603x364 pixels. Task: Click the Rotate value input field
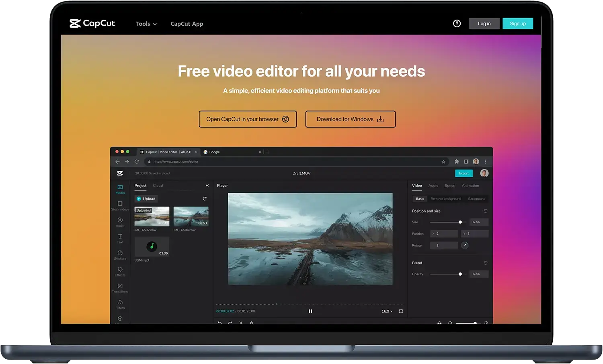click(444, 245)
